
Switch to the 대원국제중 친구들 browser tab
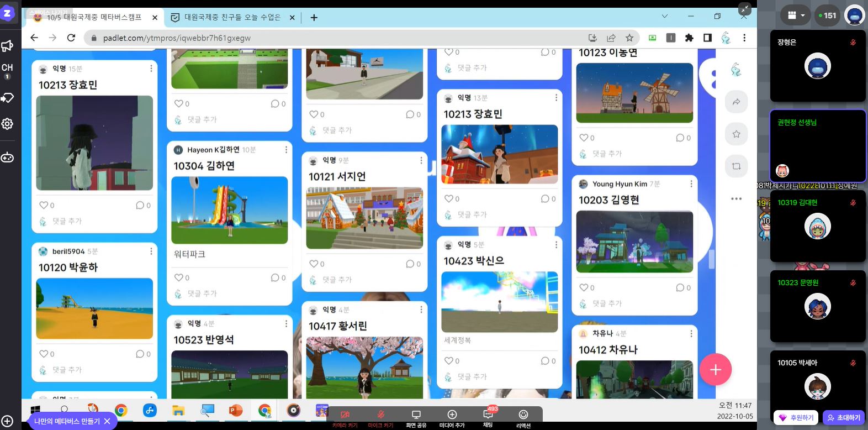tap(232, 18)
